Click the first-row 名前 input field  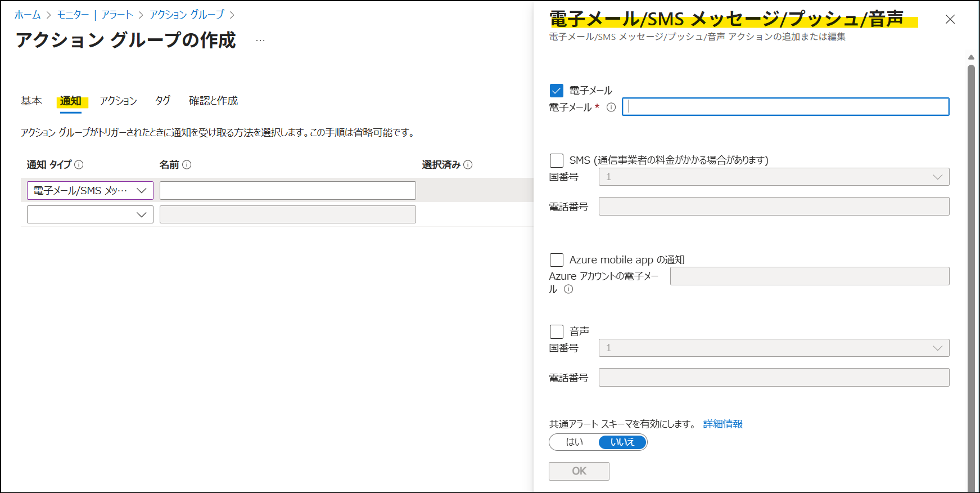[x=288, y=191]
